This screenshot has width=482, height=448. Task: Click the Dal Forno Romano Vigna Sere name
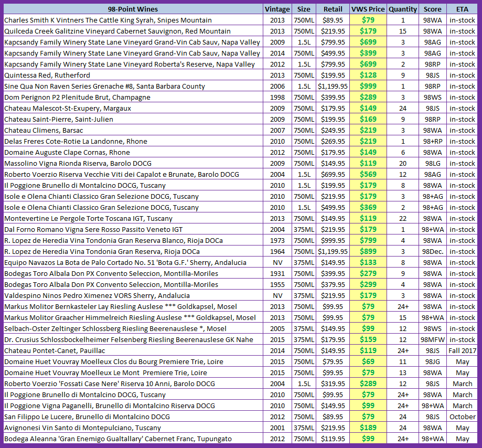pyautogui.click(x=93, y=230)
